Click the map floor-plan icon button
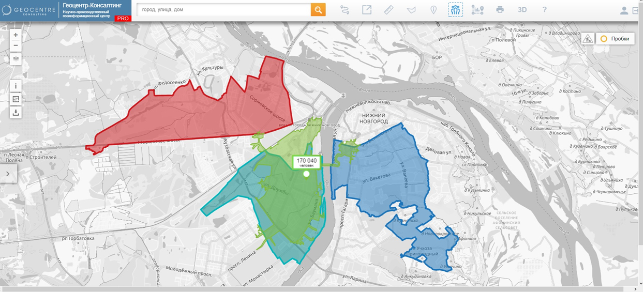Screen dimensions: 644x292 pyautogui.click(x=16, y=99)
